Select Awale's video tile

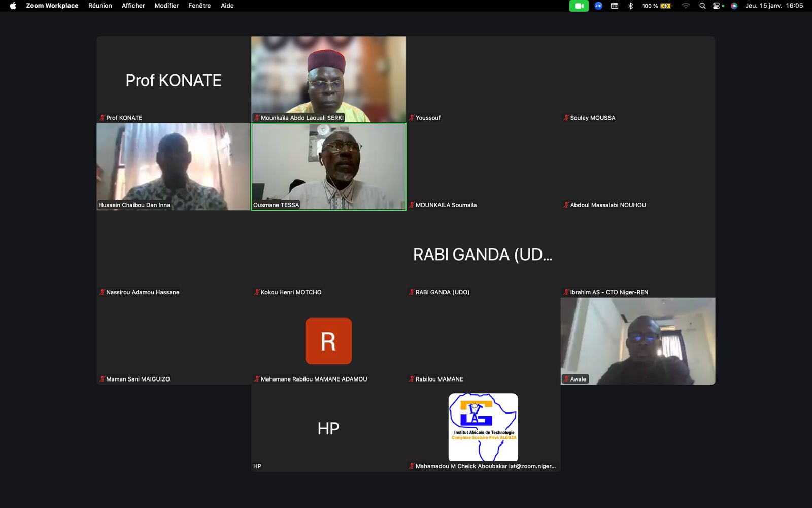pos(638,341)
